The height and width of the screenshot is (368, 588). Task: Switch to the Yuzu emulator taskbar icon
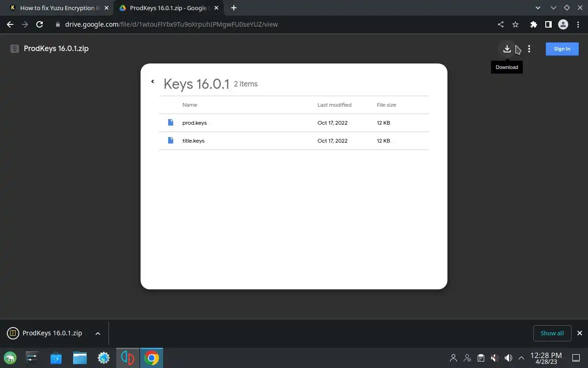127,357
